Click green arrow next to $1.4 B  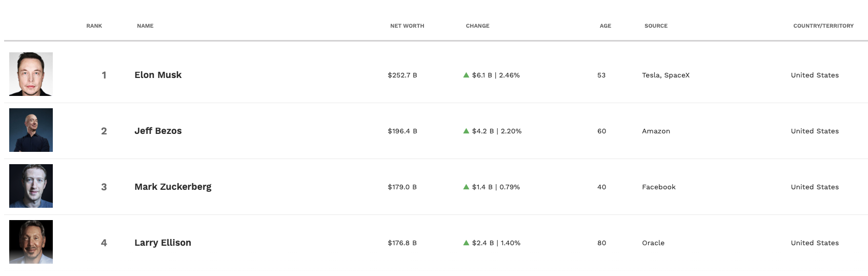[466, 187]
